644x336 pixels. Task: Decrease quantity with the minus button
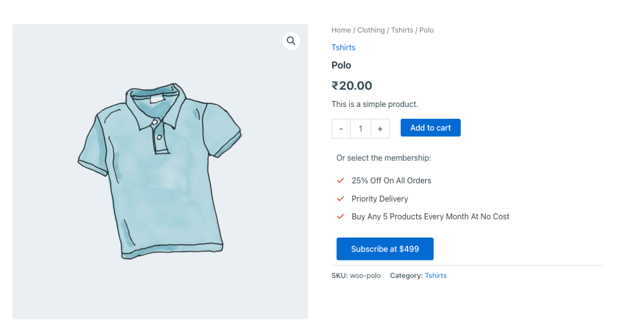tap(341, 129)
